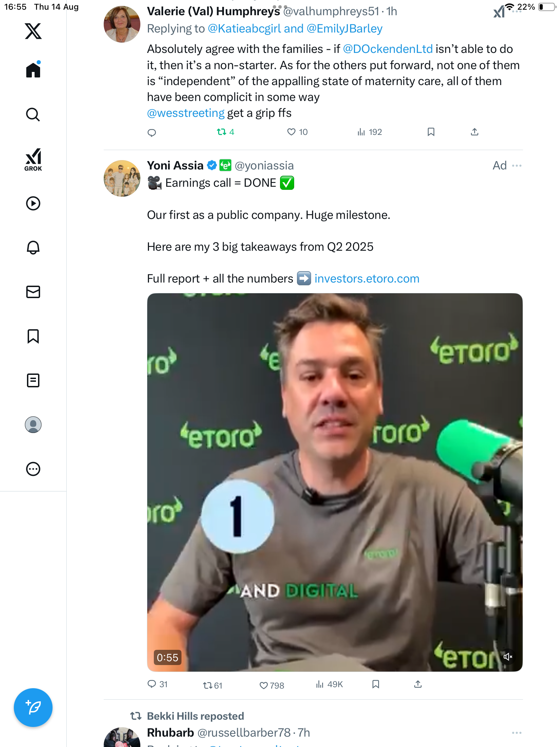Open the video play icon in the sidebar
560x747 pixels.
tap(33, 203)
